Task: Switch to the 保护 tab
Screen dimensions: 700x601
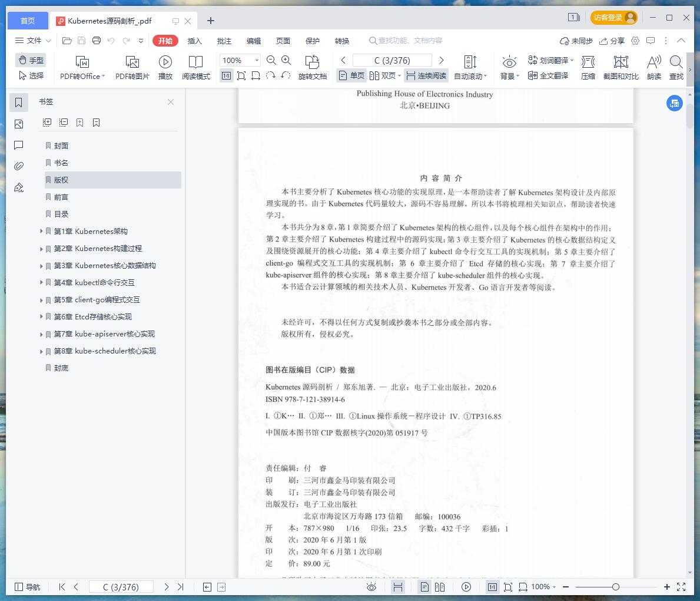Action: pos(313,41)
